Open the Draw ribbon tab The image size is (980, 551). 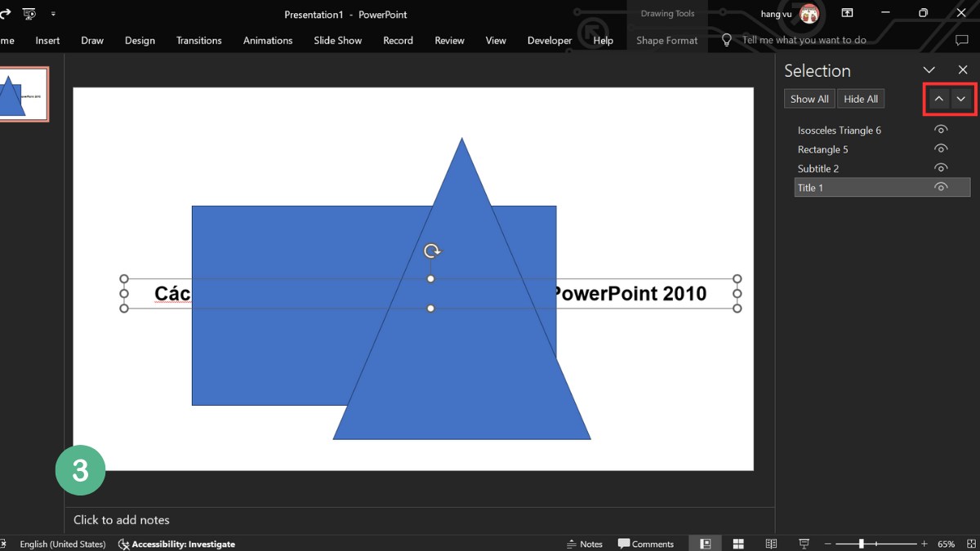(x=92, y=40)
